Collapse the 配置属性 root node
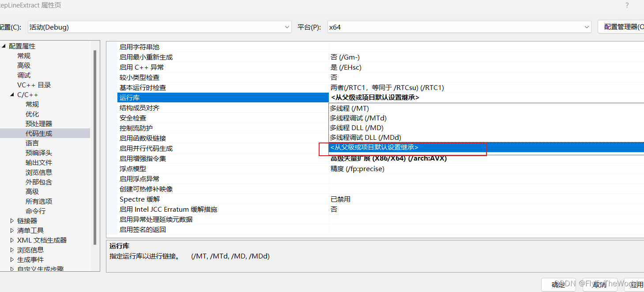Image resolution: width=644 pixels, height=292 pixels. pos(4,46)
